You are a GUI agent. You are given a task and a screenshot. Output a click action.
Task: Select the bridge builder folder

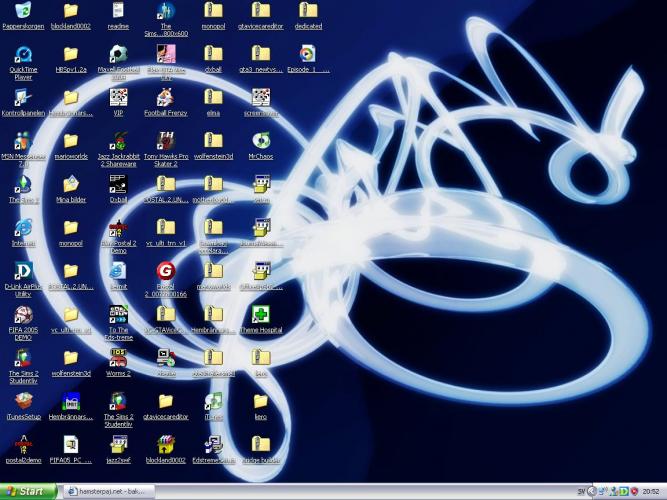point(261,444)
